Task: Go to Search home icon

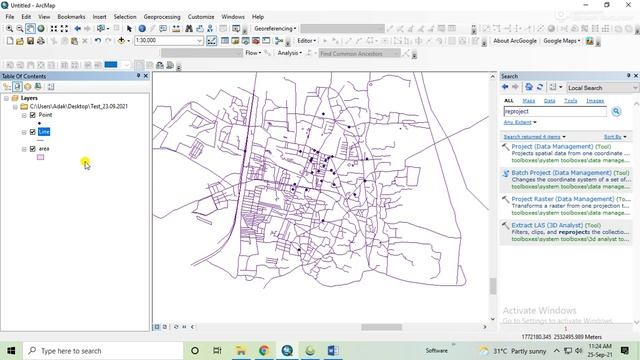Action: (x=529, y=87)
